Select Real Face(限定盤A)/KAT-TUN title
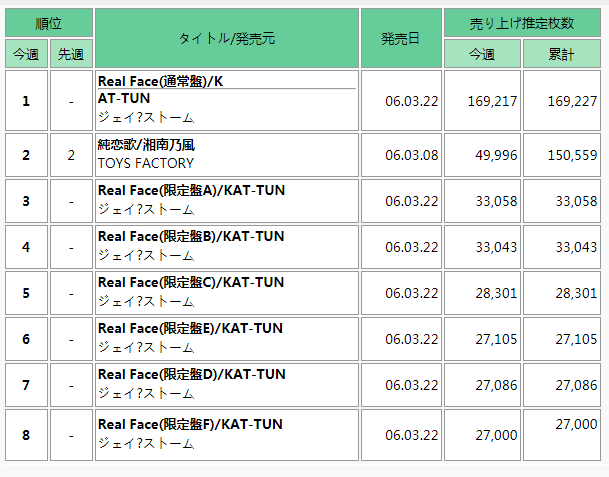 (x=190, y=190)
